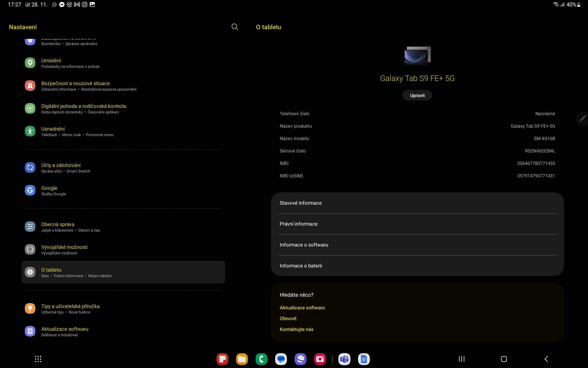Follow the Aktualizace softwaru link
The height and width of the screenshot is (368, 588).
pyautogui.click(x=302, y=308)
